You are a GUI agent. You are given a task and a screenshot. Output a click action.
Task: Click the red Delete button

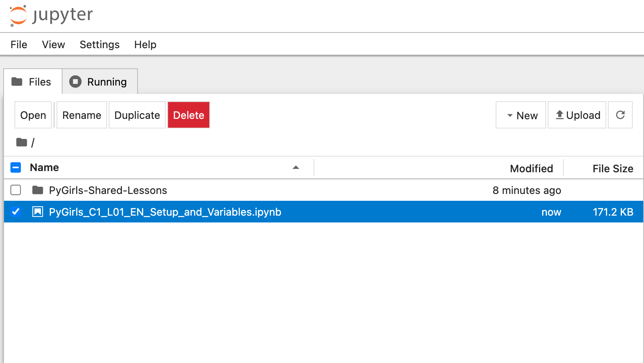(x=188, y=115)
